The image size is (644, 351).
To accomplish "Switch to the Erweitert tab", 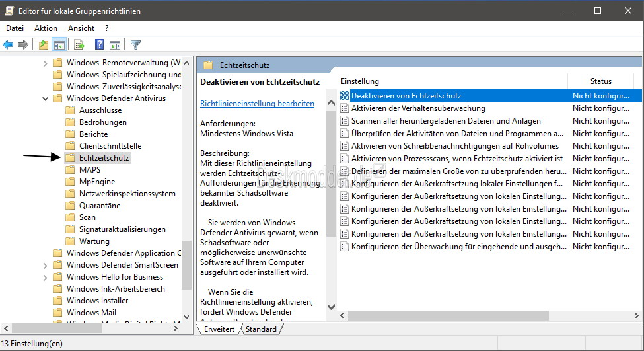I will coord(219,329).
